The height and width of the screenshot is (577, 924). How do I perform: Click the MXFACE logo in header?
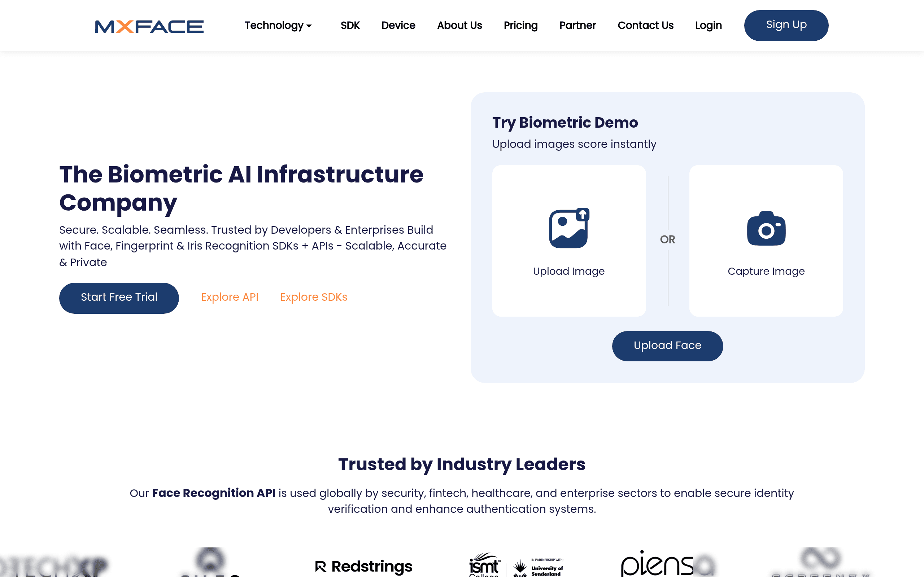[x=149, y=26]
